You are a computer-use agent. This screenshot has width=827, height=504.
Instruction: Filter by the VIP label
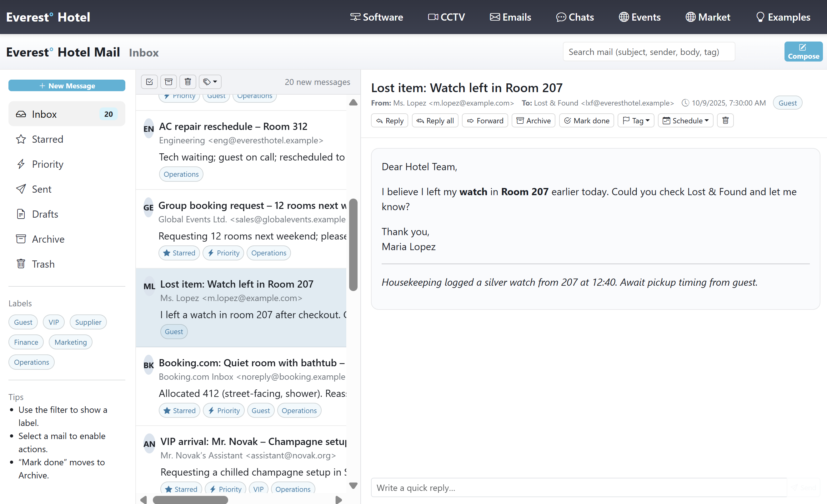[x=53, y=322]
